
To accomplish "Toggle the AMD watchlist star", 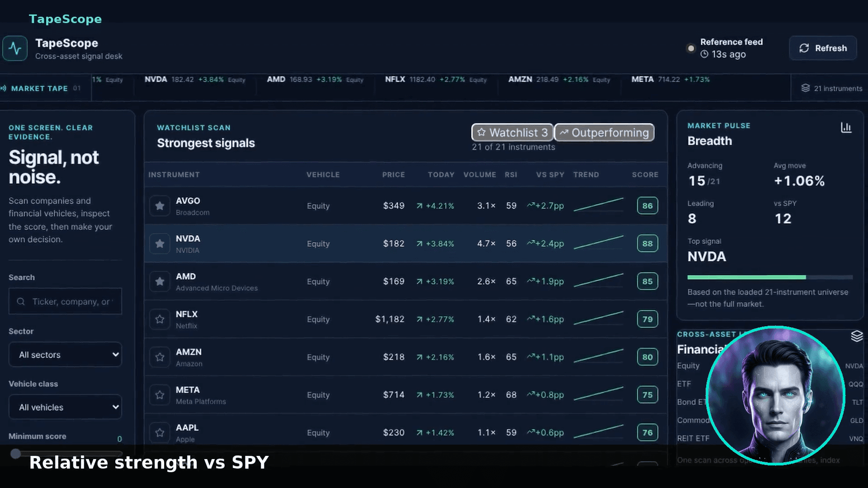I will point(160,282).
